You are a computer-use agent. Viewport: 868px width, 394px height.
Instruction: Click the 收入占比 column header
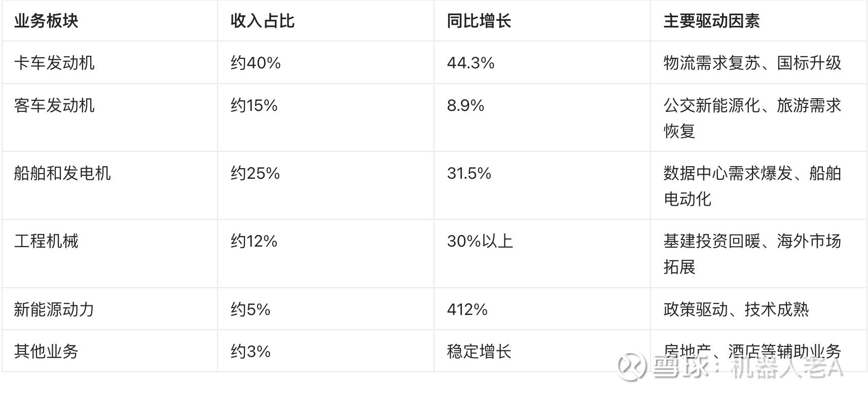(263, 21)
